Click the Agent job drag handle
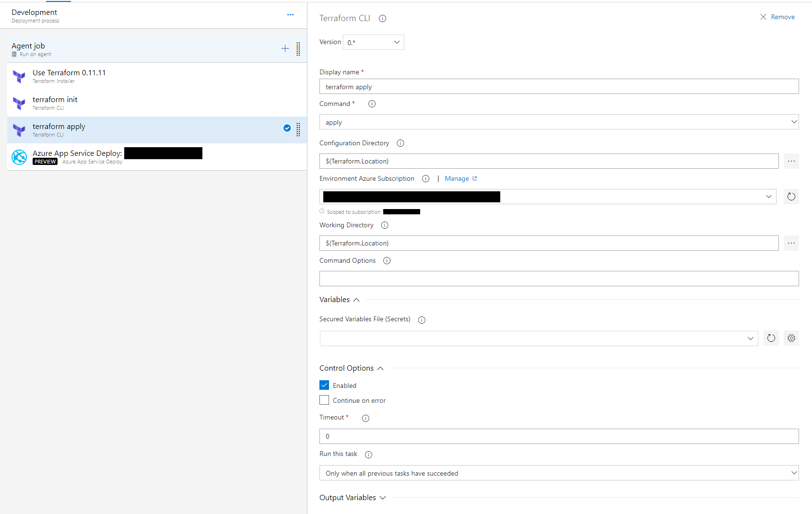Screen dimensions: 812x514 tap(298, 49)
